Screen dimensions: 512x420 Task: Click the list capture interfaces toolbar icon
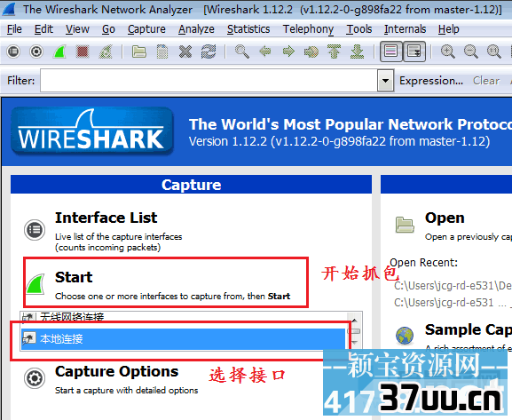[x=13, y=52]
